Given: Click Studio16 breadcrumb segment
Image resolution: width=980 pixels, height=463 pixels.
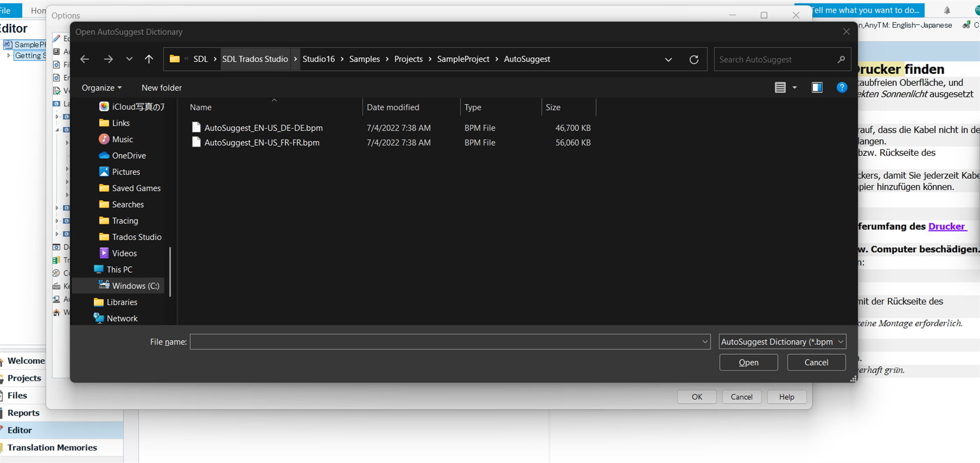Looking at the screenshot, I should (318, 59).
